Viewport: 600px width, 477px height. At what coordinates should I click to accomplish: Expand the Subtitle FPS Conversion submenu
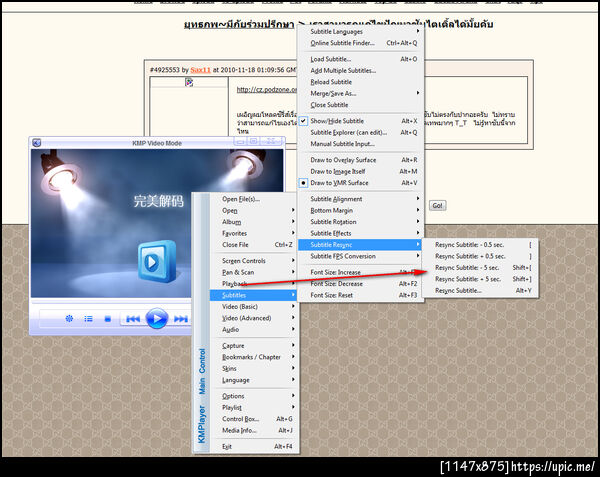point(360,256)
